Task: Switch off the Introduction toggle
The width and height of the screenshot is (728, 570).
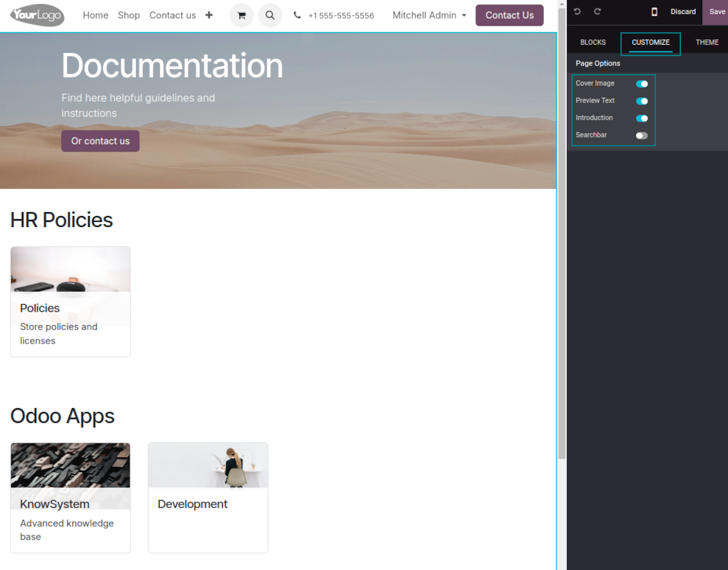Action: pos(642,119)
